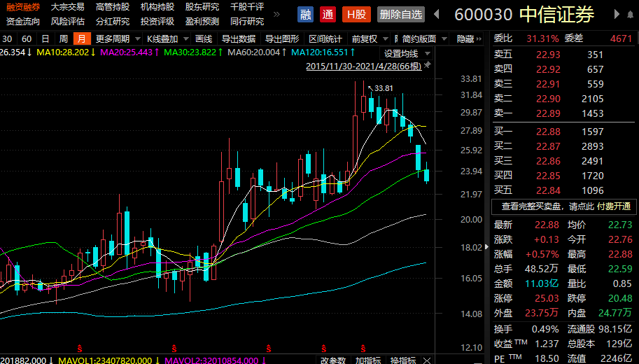Go to previous stock with left arrow

437,14
